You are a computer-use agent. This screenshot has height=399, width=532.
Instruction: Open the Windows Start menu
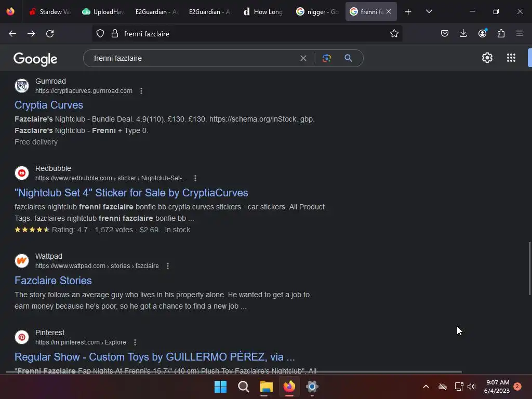pos(220,387)
